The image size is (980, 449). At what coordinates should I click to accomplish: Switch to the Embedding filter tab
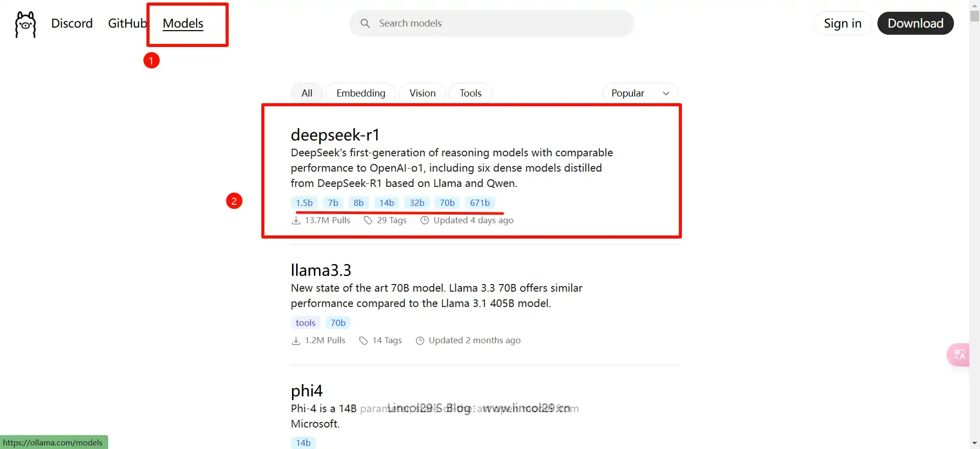[x=360, y=93]
